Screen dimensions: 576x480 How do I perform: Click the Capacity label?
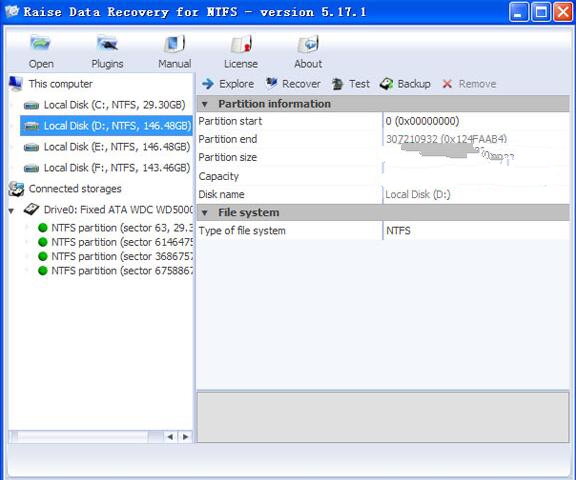[219, 176]
